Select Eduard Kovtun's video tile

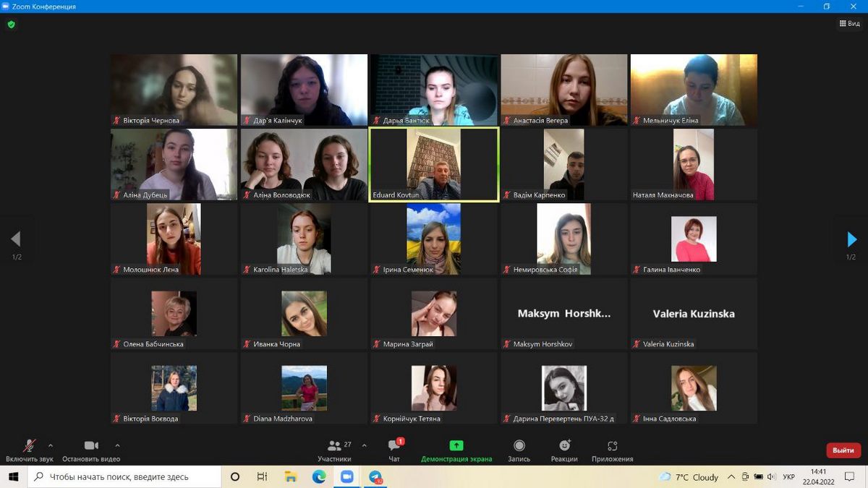433,164
